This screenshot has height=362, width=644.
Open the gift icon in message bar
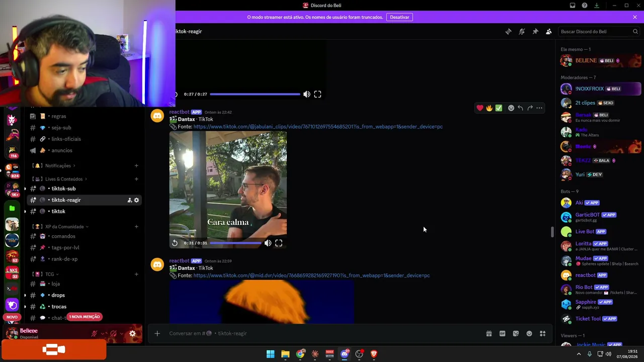pos(489,333)
